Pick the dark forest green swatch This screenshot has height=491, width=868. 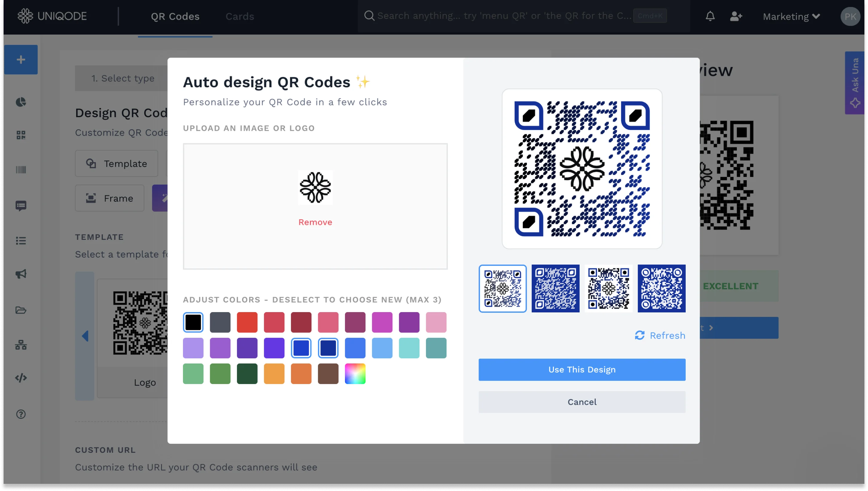coord(247,374)
